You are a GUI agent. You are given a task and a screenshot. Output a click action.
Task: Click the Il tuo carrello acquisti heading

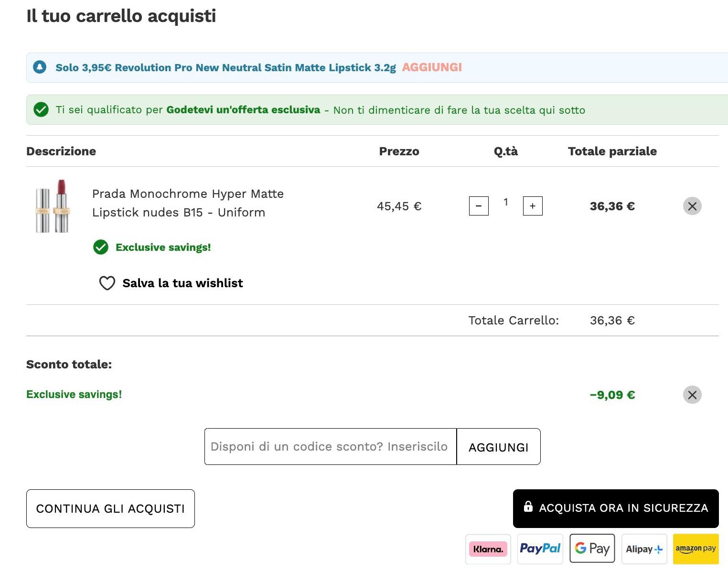click(121, 16)
